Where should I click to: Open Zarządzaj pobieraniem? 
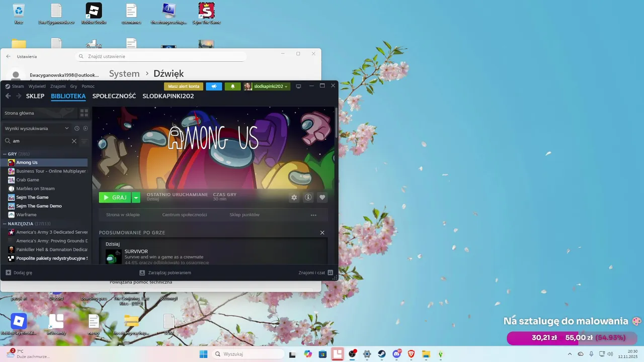[166, 273]
